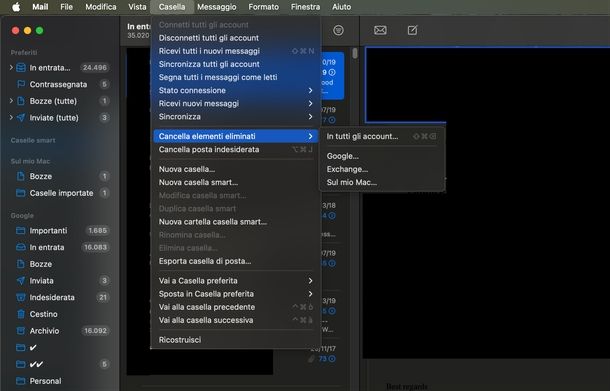Open the Google Importanti folder
The height and width of the screenshot is (391, 610).
[59, 231]
